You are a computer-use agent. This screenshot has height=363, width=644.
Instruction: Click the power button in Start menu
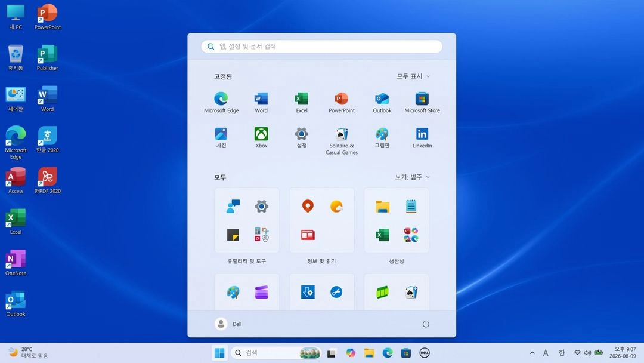coord(426,324)
